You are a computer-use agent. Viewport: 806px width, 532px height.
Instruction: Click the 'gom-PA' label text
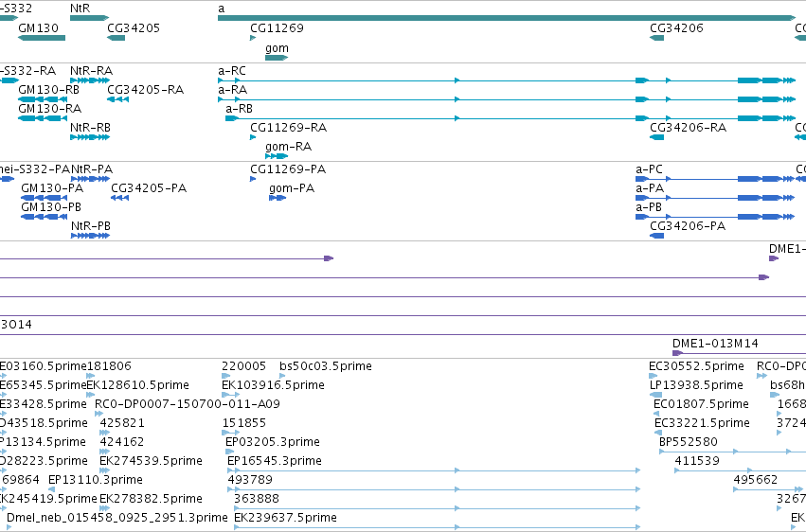point(292,188)
